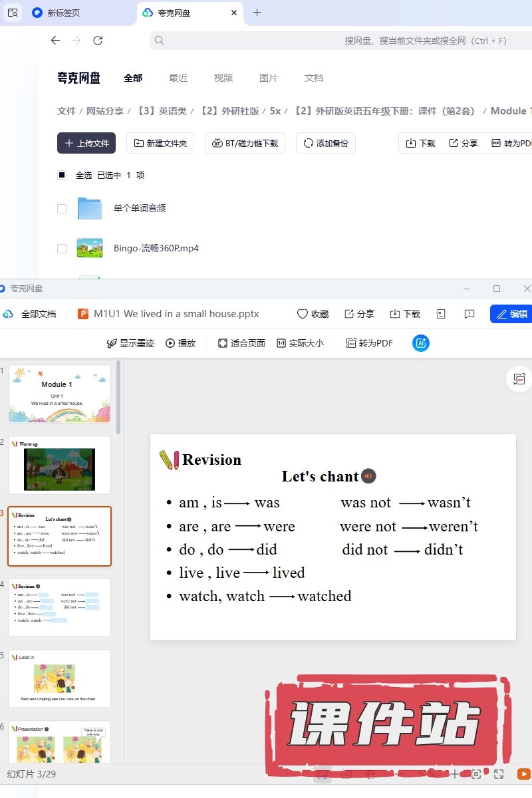
Task: Start slideshow with orange play icon
Action: tap(523, 774)
